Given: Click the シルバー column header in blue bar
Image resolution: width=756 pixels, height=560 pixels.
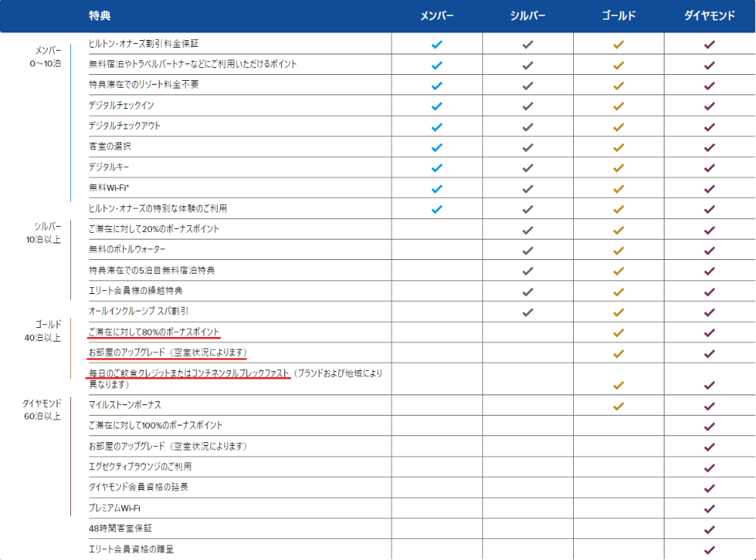Looking at the screenshot, I should coord(528,16).
